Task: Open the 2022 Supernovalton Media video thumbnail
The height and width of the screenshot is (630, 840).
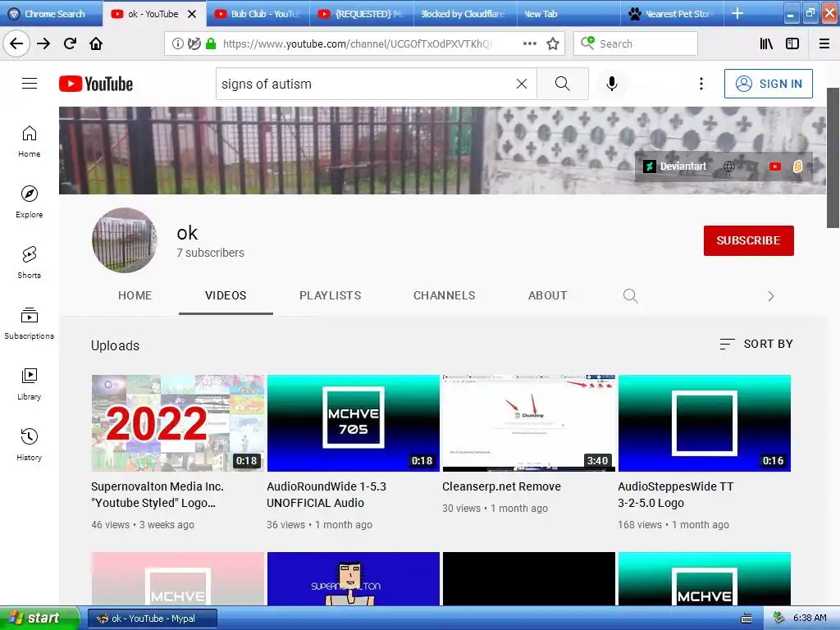Action: pos(178,423)
